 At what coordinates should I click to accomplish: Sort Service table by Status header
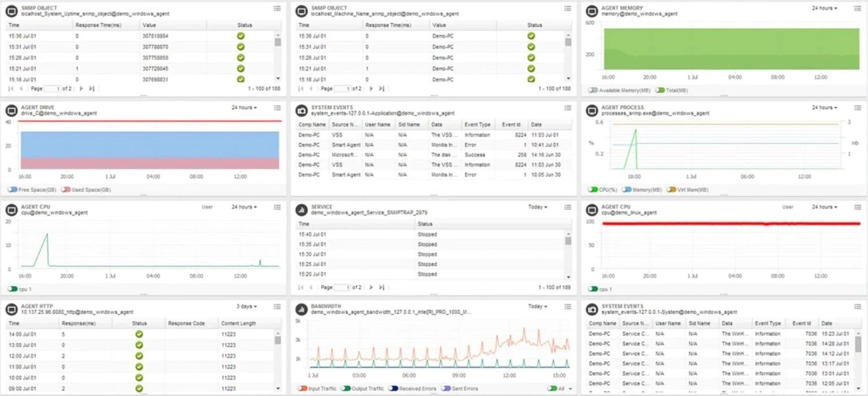(x=492, y=224)
